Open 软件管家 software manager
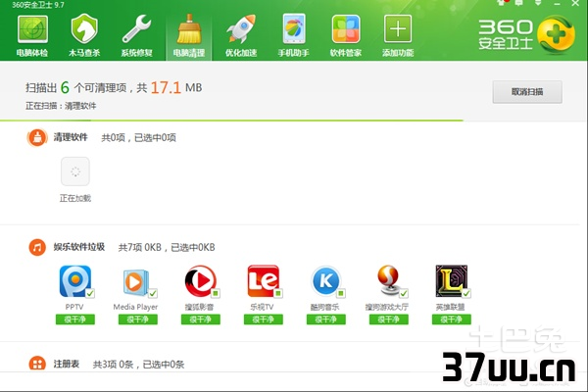The height and width of the screenshot is (392, 588). pos(346,36)
